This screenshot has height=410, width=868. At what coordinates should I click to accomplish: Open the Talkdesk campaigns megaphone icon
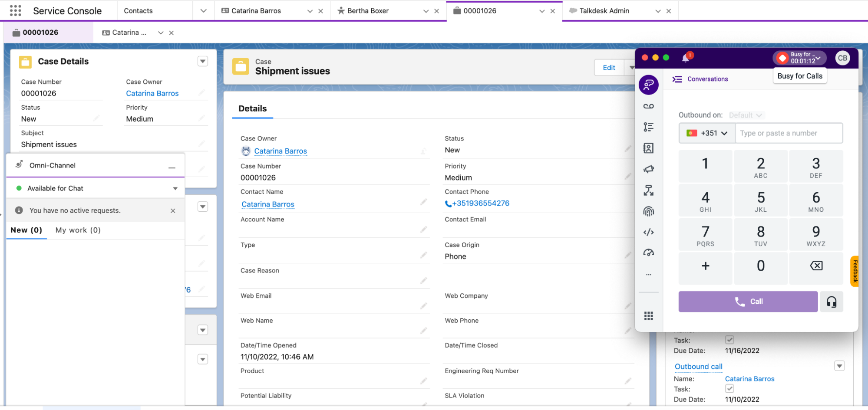point(648,169)
